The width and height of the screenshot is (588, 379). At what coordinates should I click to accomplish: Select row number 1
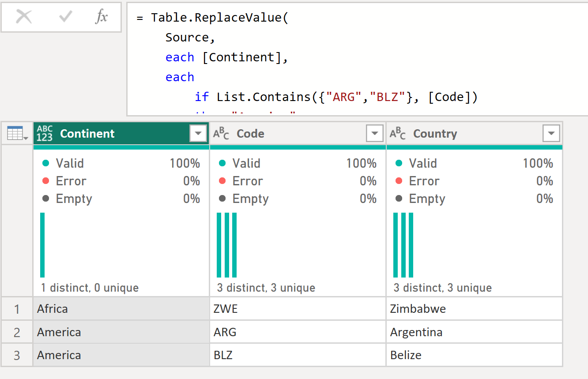click(17, 308)
